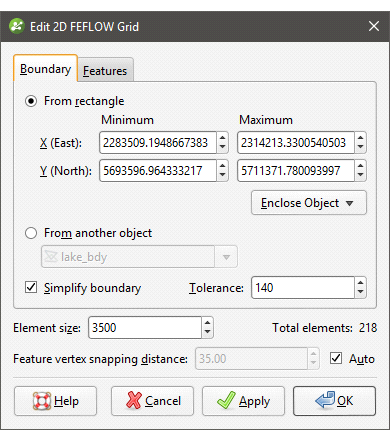Click the X (East) maximum field
The height and width of the screenshot is (430, 390).
tap(296, 143)
